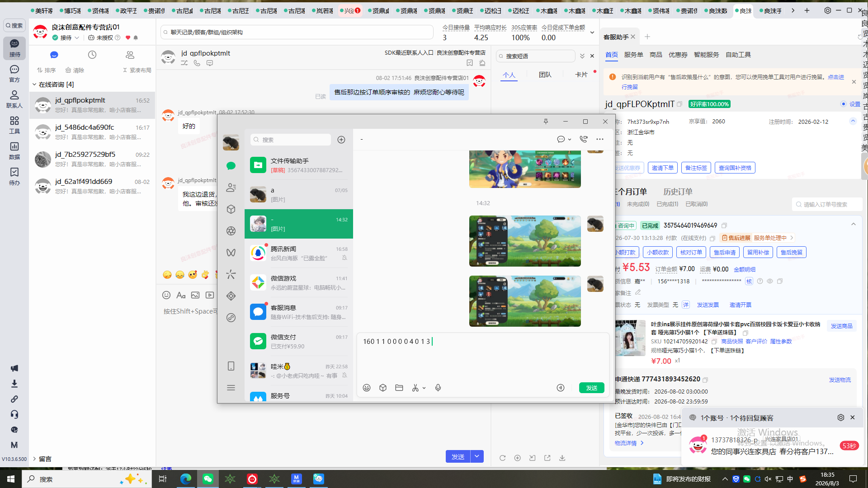Screen dimensions: 868x488
Task: Open 工具 in the JD workbench sidebar
Action: point(14,125)
